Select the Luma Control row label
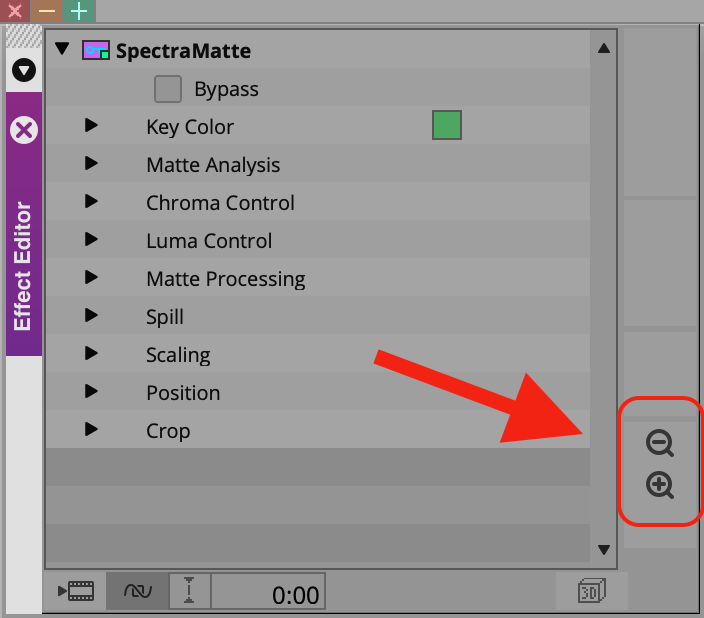This screenshot has width=704, height=618. (x=209, y=241)
